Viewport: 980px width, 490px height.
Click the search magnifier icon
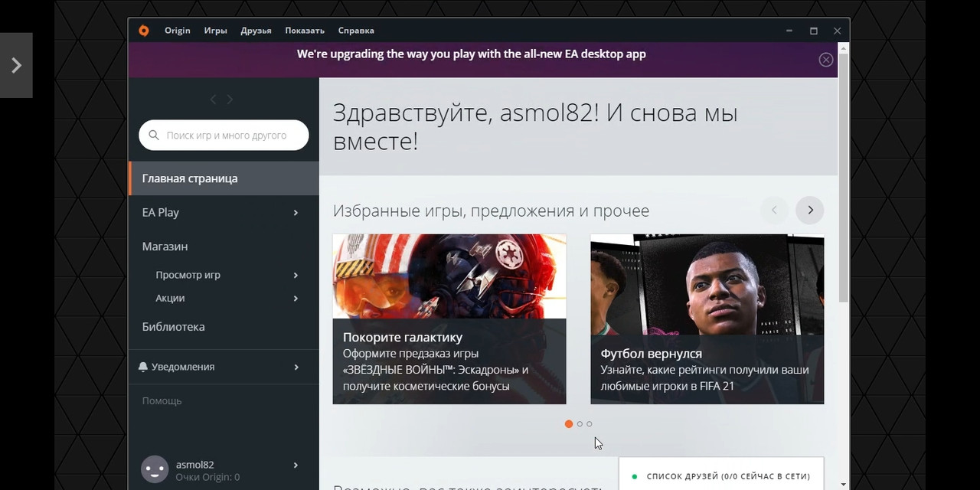click(154, 136)
